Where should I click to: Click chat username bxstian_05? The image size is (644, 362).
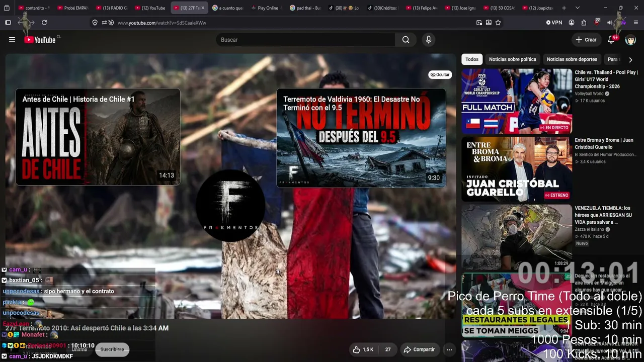(x=24, y=280)
